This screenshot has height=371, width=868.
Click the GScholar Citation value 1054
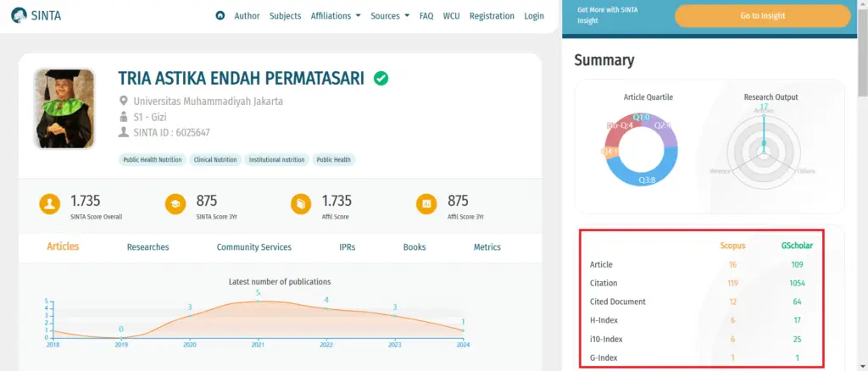[797, 283]
